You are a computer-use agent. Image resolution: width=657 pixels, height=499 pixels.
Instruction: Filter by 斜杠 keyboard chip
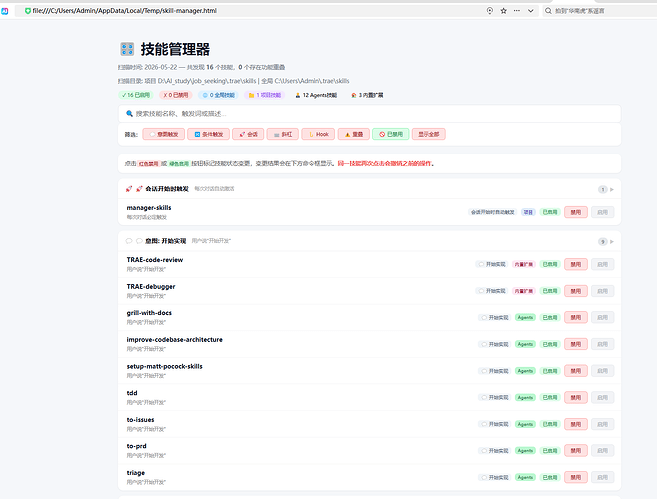point(282,134)
